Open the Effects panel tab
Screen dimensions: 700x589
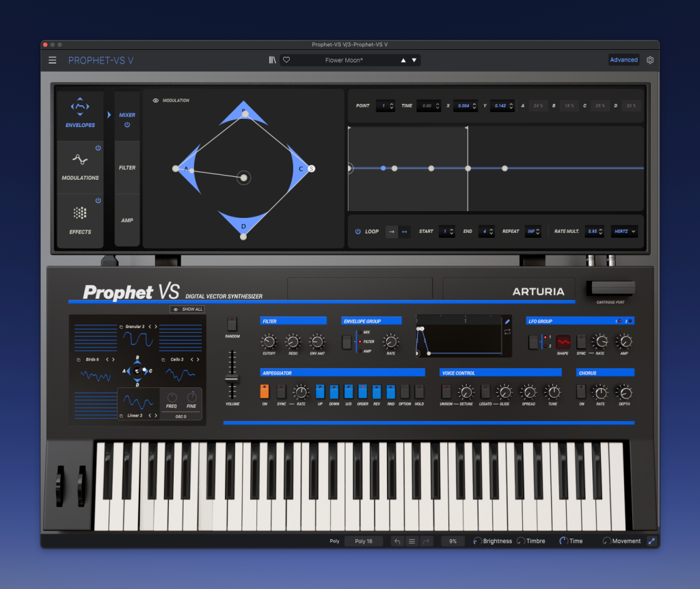80,220
